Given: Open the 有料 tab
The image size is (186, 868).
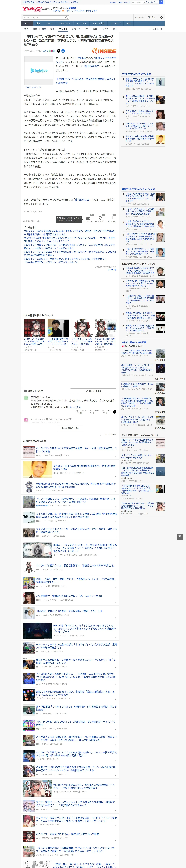Looking at the screenshot, I should 128,24.
